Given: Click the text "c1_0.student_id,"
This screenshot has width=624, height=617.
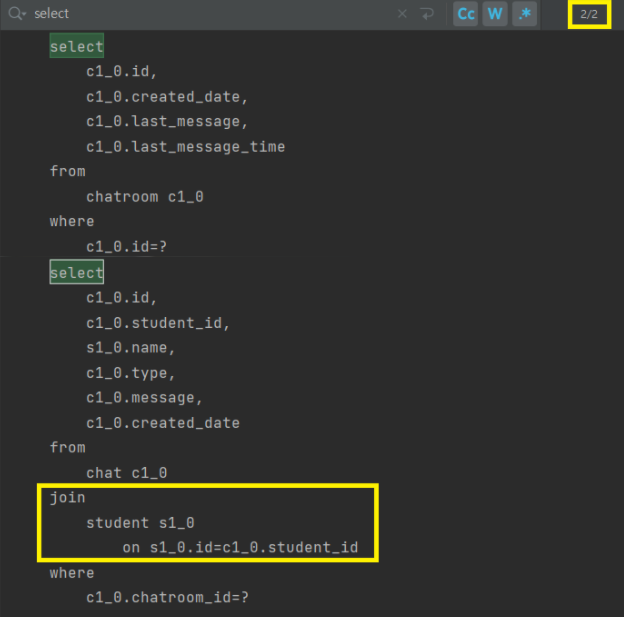Looking at the screenshot, I should [x=158, y=323].
